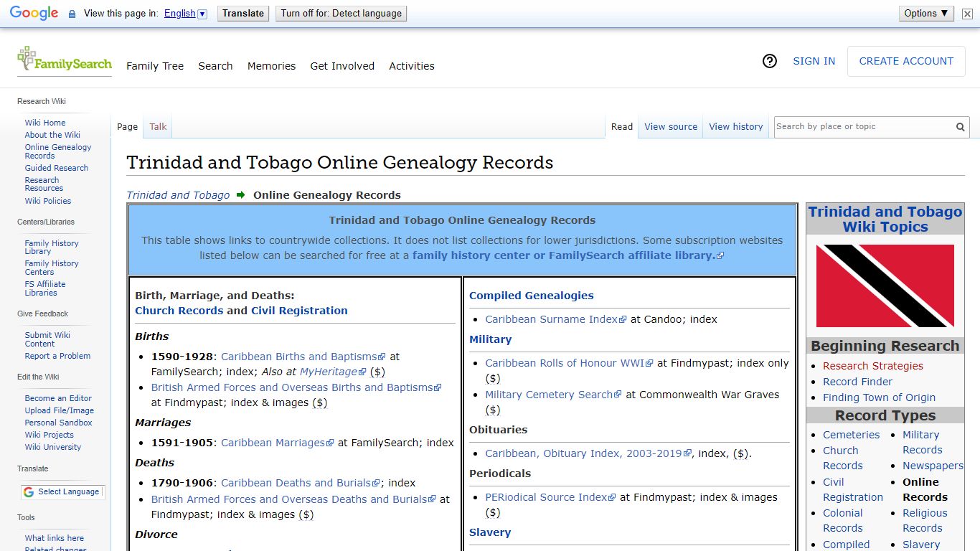Image resolution: width=980 pixels, height=551 pixels.
Task: Select the Read tab
Action: [622, 127]
